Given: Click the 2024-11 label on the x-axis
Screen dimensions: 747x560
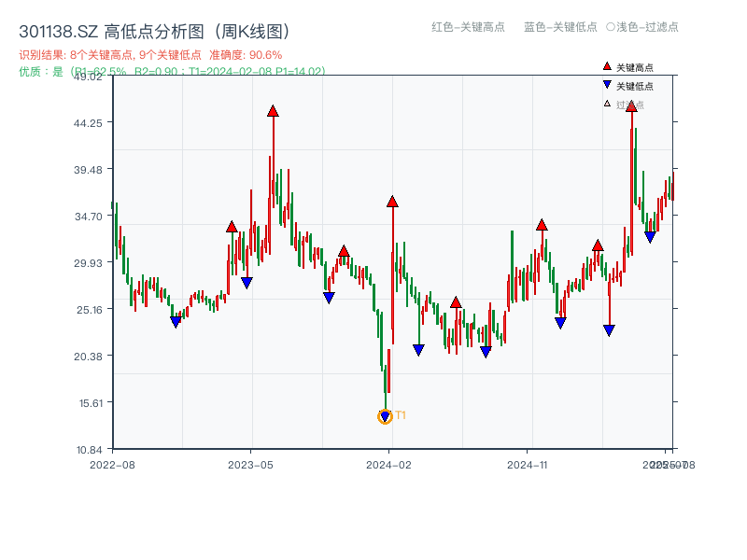Looking at the screenshot, I should pyautogui.click(x=529, y=464).
